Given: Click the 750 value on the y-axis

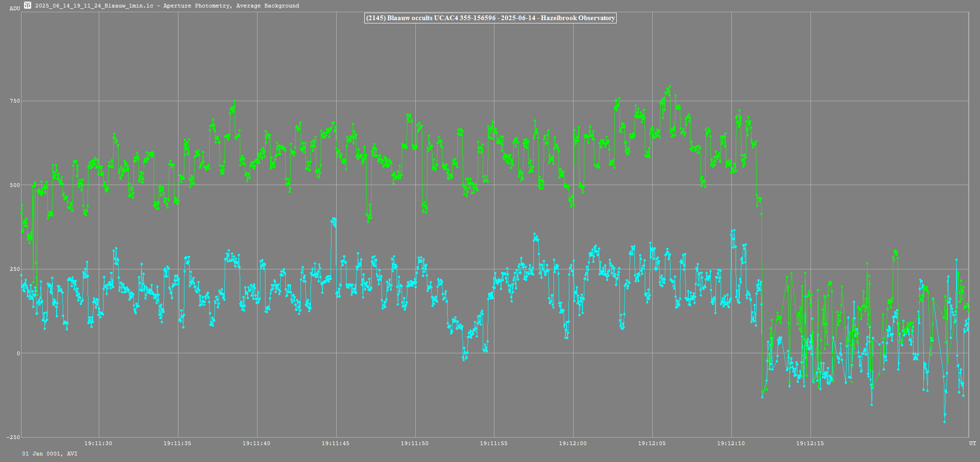Looking at the screenshot, I should [15, 101].
